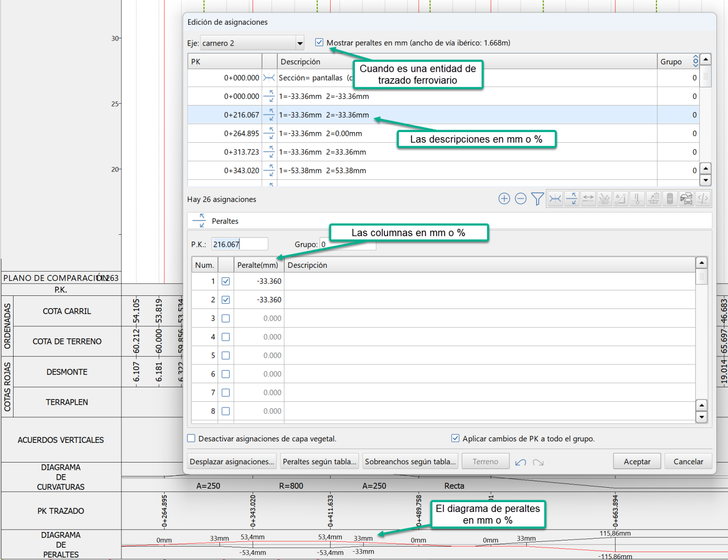Click Peraltes según tabla button

(x=319, y=462)
